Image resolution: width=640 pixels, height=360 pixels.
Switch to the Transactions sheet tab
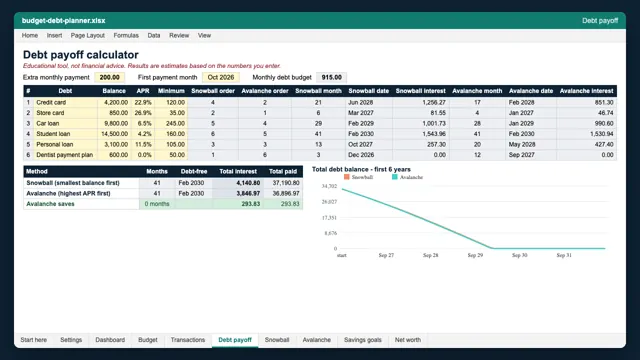click(x=188, y=340)
